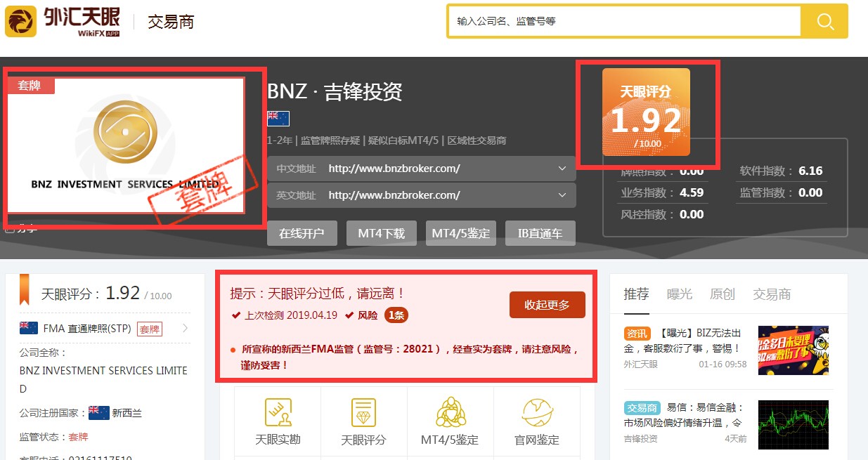
Task: Click the New Zealand flag beside 新西兰
Action: point(98,413)
